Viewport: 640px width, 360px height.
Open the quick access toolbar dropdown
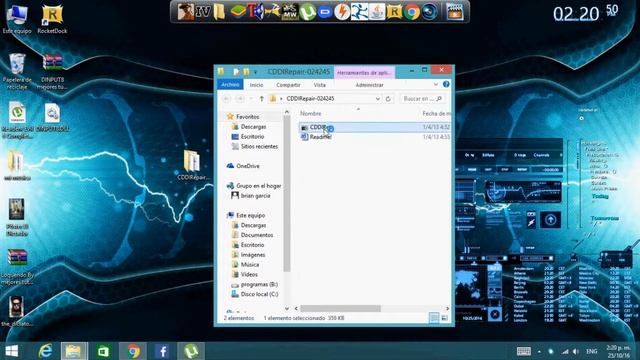(256, 72)
